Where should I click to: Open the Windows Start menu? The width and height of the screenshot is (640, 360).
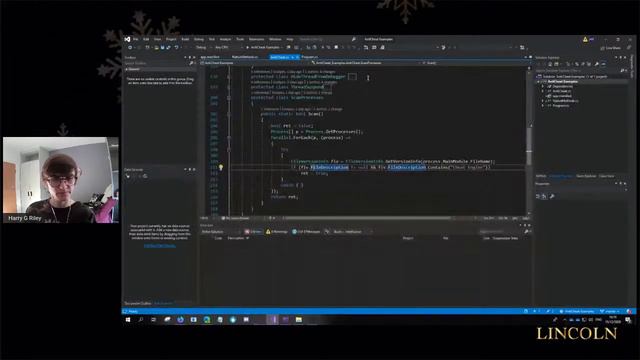point(127,320)
